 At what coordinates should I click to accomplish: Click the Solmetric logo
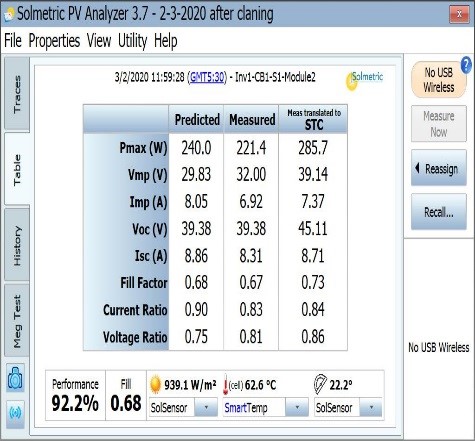(x=365, y=80)
